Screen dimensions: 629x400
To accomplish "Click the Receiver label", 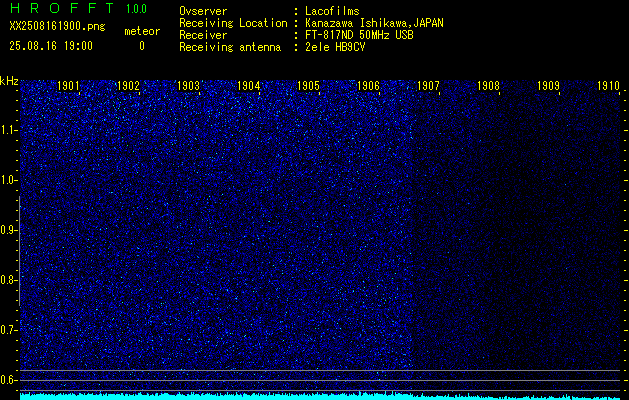I will [x=203, y=35].
